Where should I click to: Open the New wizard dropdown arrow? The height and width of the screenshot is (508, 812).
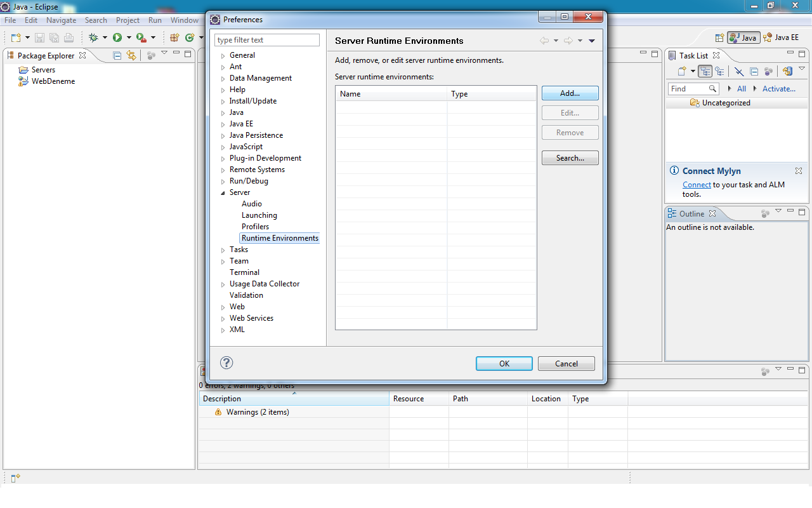coord(27,38)
